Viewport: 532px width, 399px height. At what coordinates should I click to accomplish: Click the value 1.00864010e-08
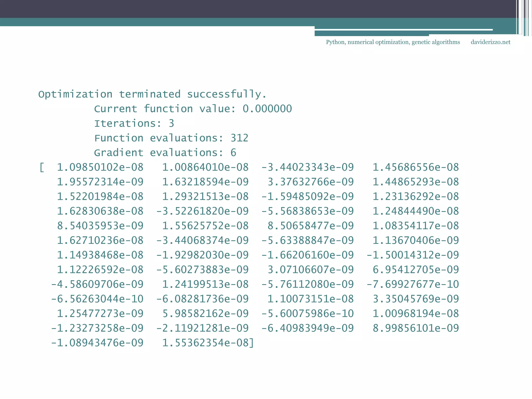(x=205, y=167)
